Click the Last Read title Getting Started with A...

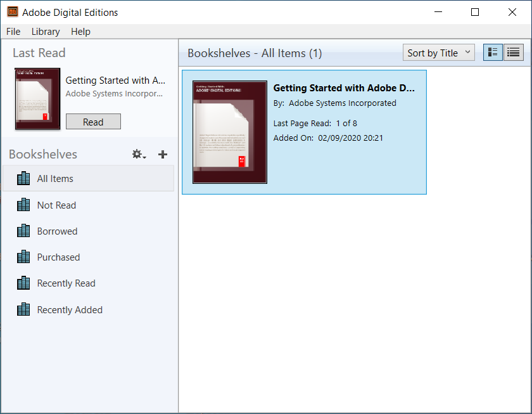(115, 81)
